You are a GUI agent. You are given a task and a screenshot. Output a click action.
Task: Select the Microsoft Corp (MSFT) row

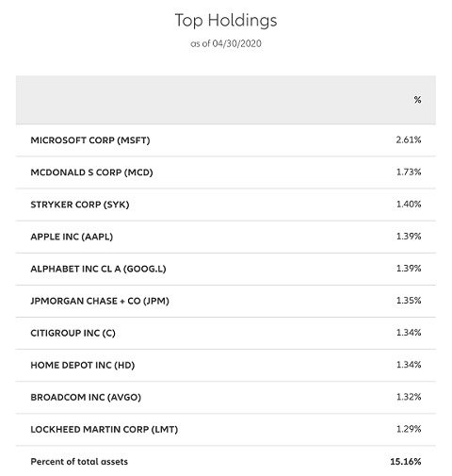pyautogui.click(x=226, y=140)
